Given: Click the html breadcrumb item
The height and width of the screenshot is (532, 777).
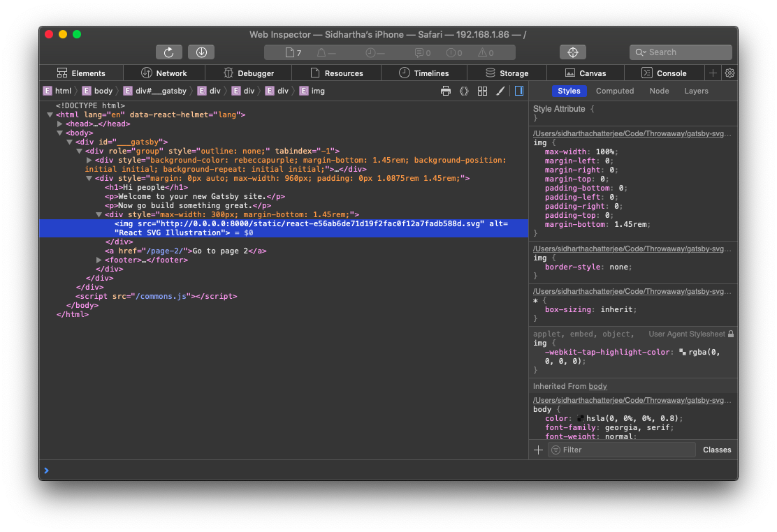Looking at the screenshot, I should (x=57, y=91).
